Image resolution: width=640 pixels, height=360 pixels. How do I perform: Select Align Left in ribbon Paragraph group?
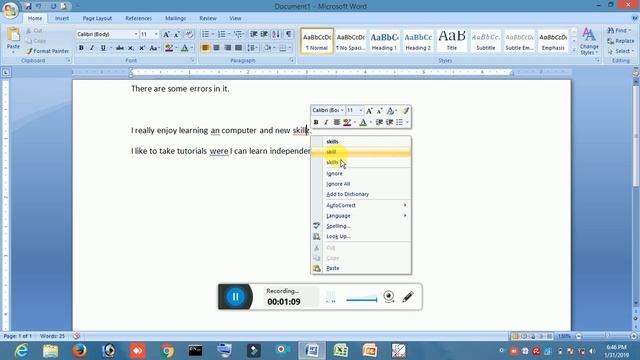coord(205,48)
